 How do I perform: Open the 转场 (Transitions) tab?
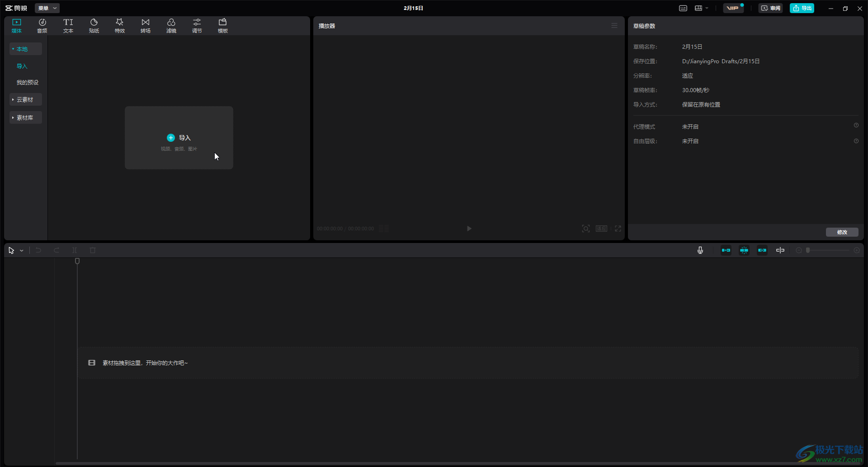(146, 26)
